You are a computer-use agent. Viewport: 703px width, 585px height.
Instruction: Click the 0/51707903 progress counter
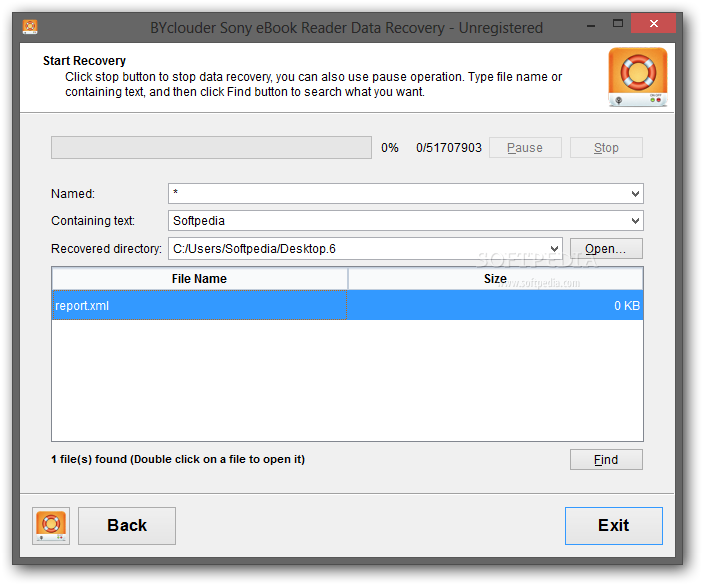tap(449, 147)
